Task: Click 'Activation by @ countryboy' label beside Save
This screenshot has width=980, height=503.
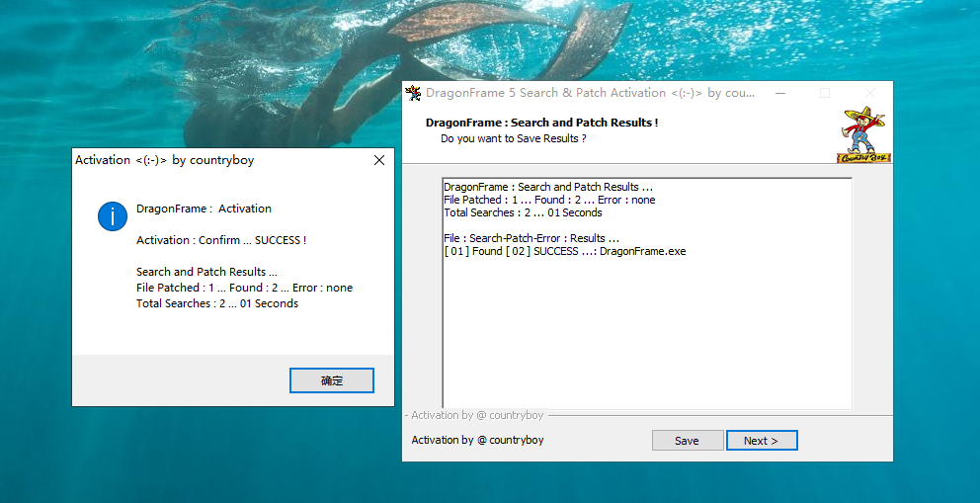Action: point(477,440)
